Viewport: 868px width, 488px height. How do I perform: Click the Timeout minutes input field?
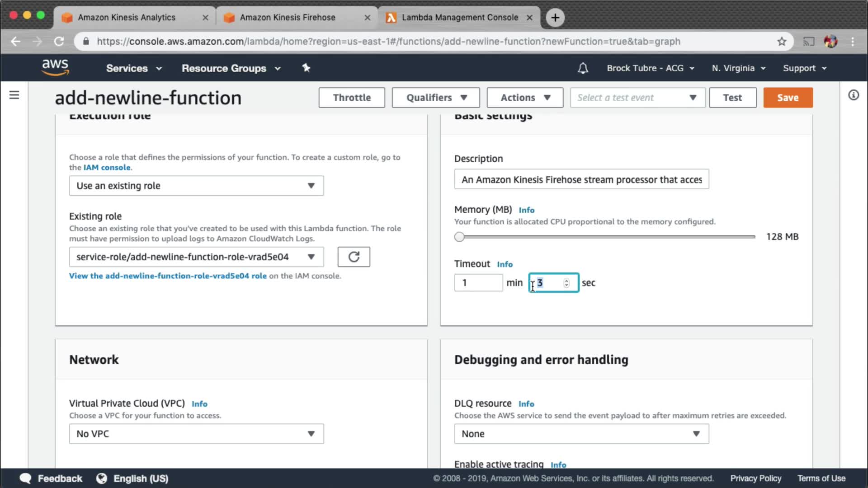[478, 283]
